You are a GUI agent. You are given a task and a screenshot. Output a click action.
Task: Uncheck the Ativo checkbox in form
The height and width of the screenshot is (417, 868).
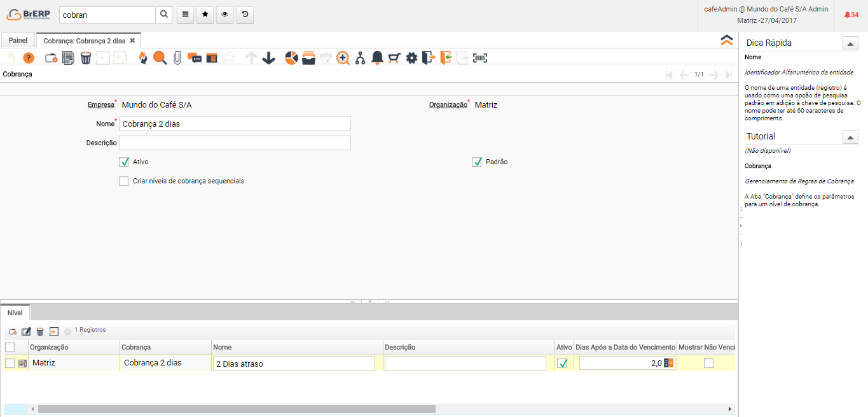click(x=124, y=162)
